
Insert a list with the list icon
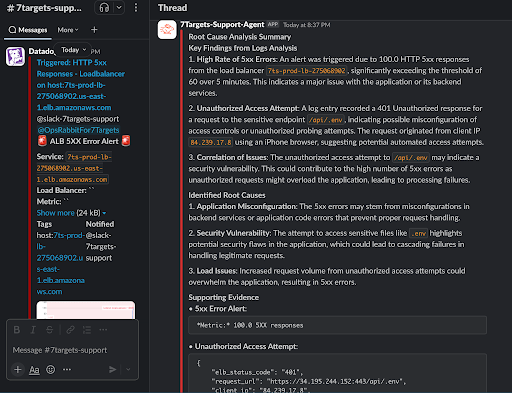click(x=87, y=330)
